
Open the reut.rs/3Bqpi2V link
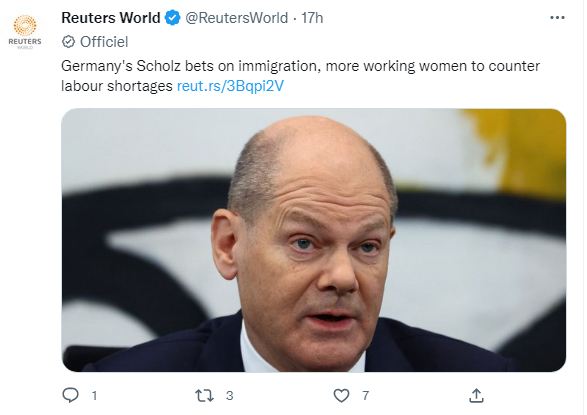(x=230, y=86)
